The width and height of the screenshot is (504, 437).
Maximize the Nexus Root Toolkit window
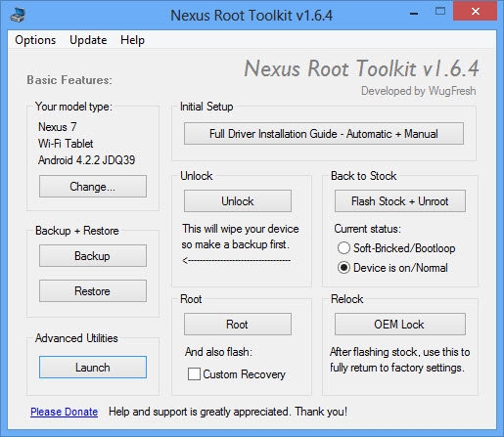[440, 12]
